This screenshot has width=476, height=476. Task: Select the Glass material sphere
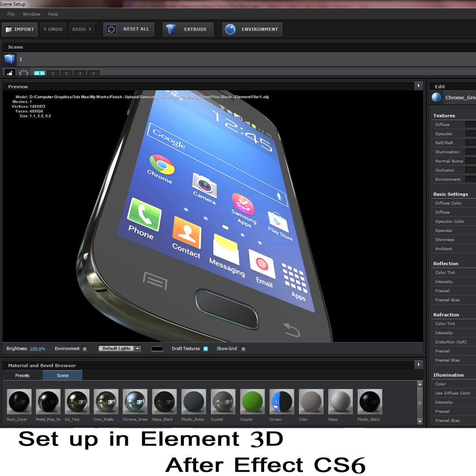point(340,402)
